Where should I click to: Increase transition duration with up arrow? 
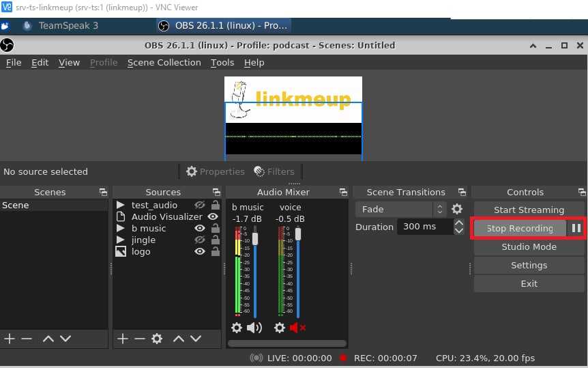pos(459,223)
